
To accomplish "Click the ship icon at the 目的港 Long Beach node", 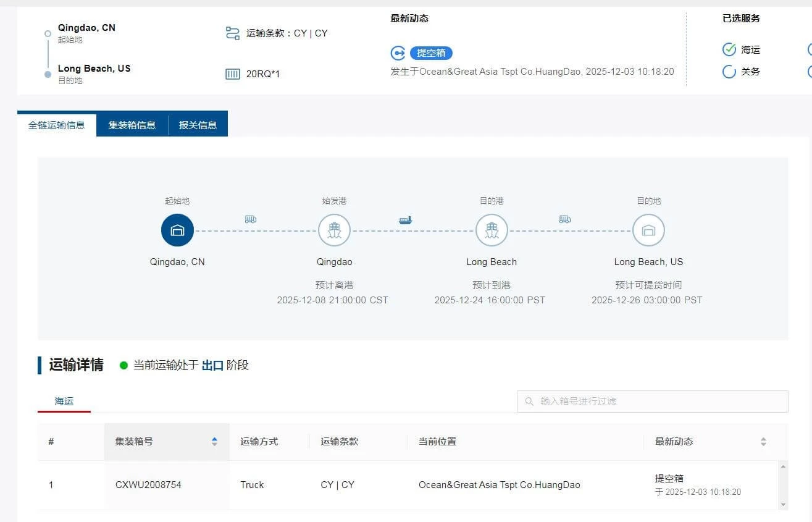I will click(491, 229).
